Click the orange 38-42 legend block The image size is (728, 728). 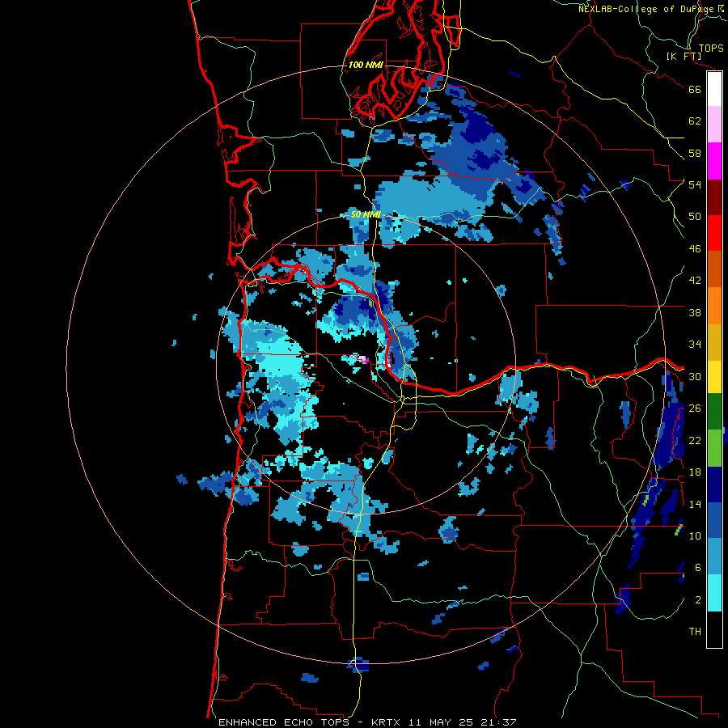[x=714, y=306]
